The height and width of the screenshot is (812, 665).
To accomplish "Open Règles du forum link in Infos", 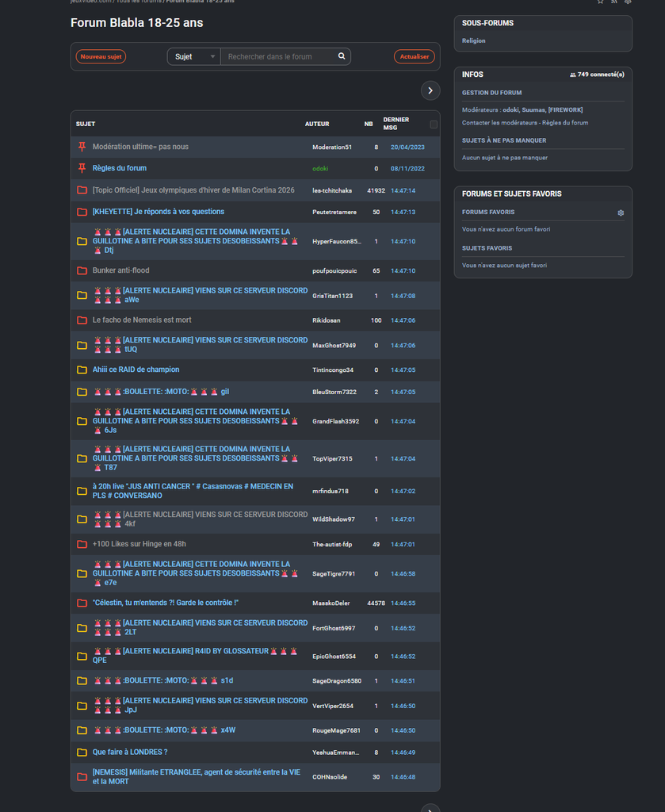I will 565,123.
